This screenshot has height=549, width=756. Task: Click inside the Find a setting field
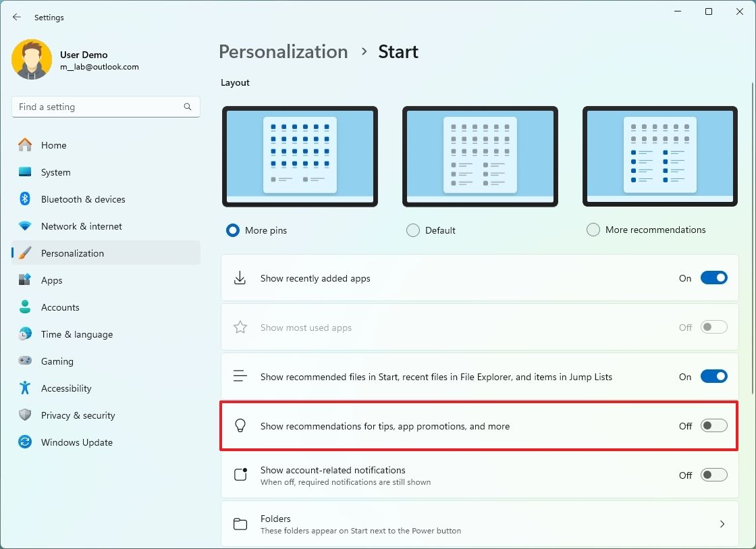click(101, 107)
